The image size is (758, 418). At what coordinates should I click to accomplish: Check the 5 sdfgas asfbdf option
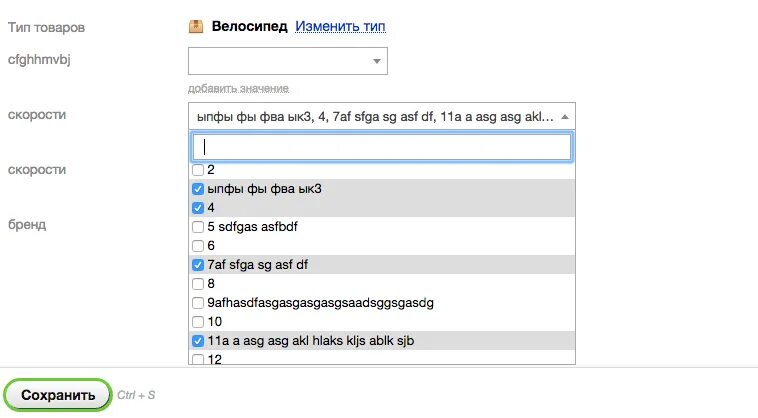198,227
